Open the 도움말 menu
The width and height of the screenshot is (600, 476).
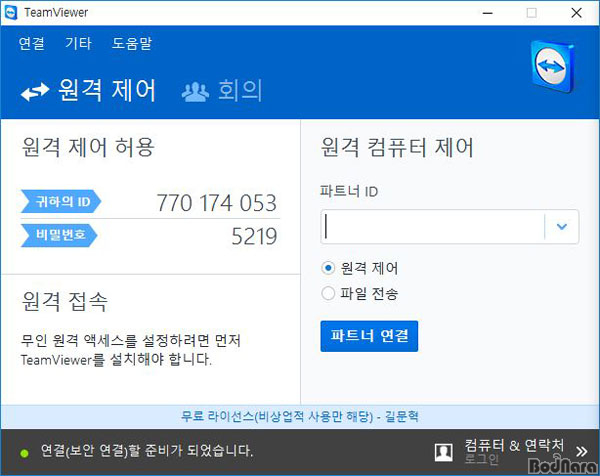pos(132,43)
